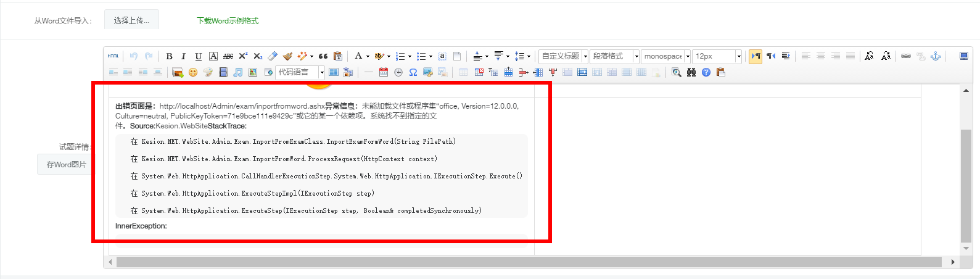The width and height of the screenshot is (980, 279).
Task: Insert video using film icon
Action: [223, 72]
